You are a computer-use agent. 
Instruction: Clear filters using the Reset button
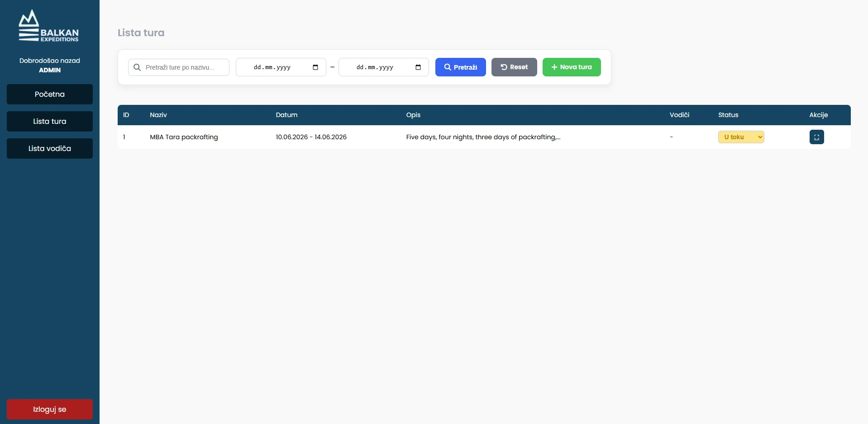click(514, 67)
